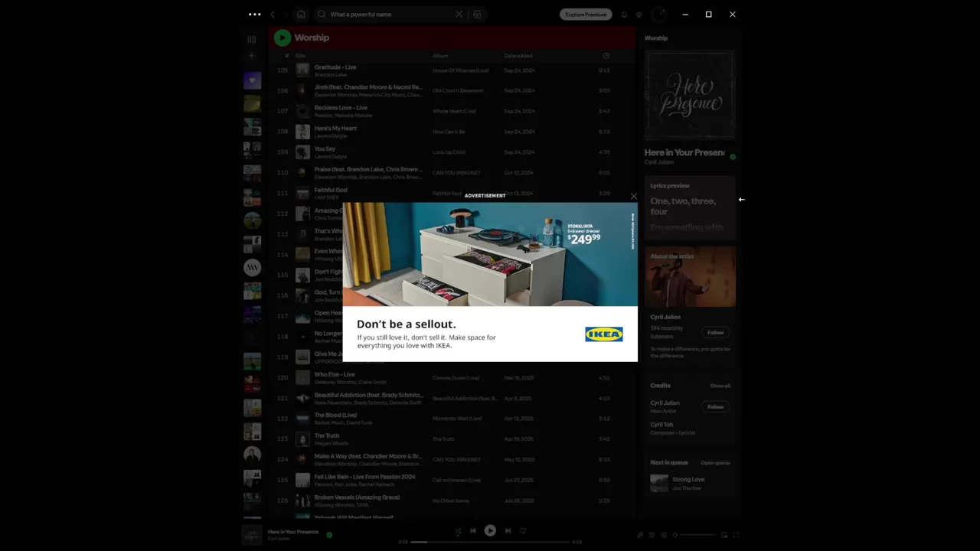Open the Home page icon
Screen dimensions: 980x551
301,15
